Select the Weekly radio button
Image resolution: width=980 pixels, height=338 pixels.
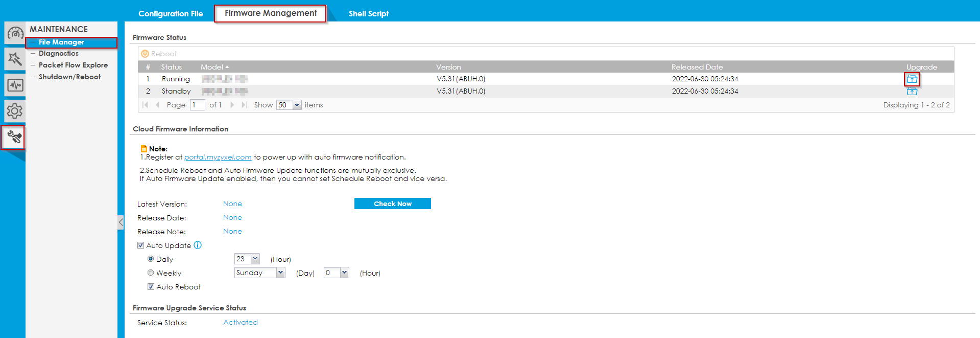[x=151, y=273]
